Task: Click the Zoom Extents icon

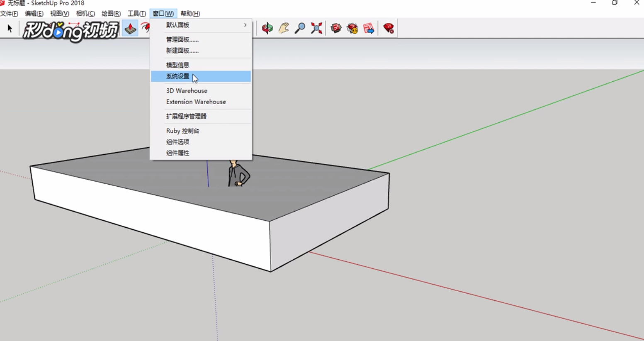Action: click(316, 28)
